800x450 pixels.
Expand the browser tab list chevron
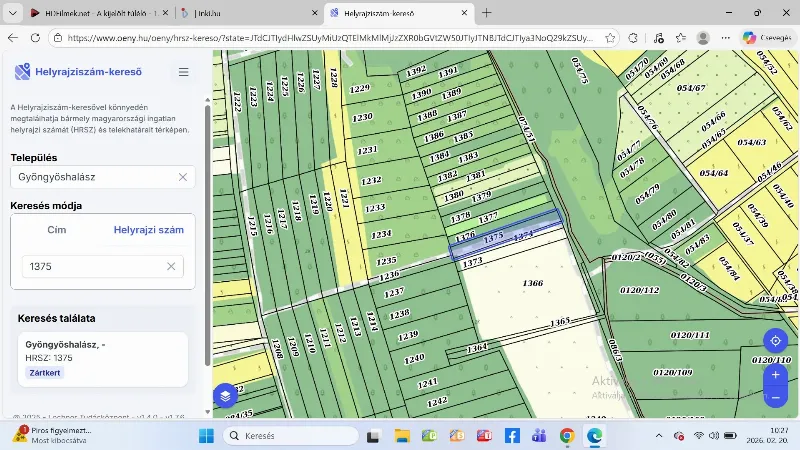point(13,13)
